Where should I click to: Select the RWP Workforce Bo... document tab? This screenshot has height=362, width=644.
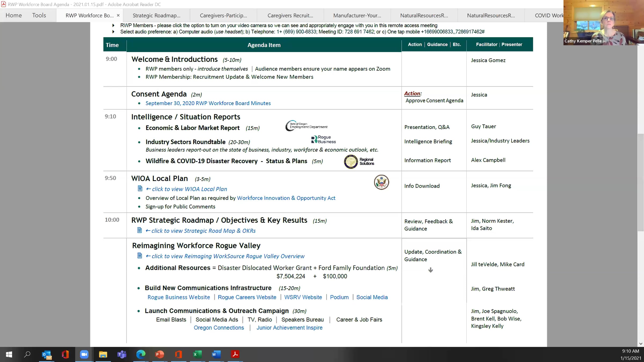pyautogui.click(x=90, y=16)
